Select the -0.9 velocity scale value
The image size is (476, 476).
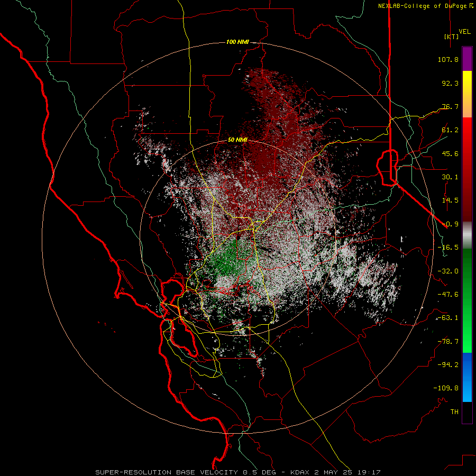click(450, 224)
